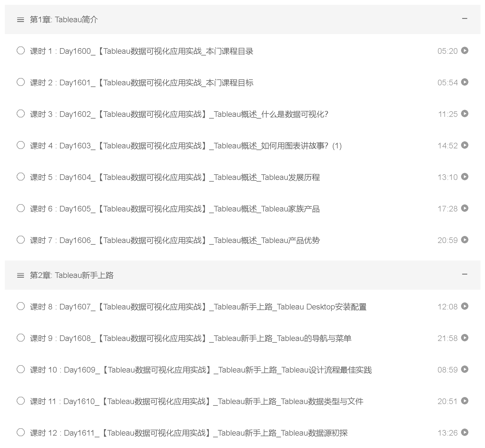Screen dimensions: 485x448
Task: Play lesson 5 Day1604 video icon
Action: pos(465,177)
